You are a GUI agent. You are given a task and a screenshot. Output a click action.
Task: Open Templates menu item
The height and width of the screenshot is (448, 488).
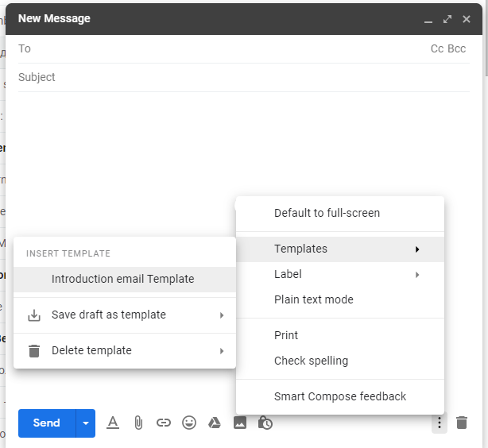pos(340,249)
